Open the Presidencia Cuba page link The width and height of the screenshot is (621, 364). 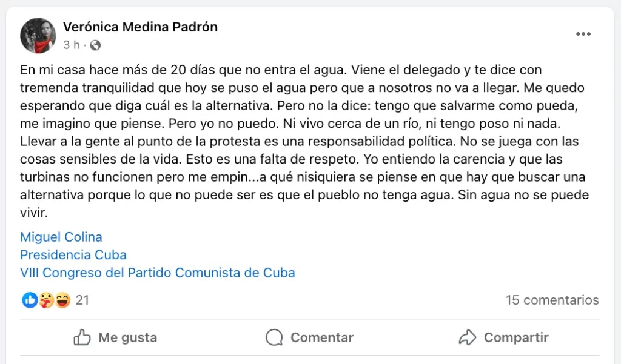(73, 254)
